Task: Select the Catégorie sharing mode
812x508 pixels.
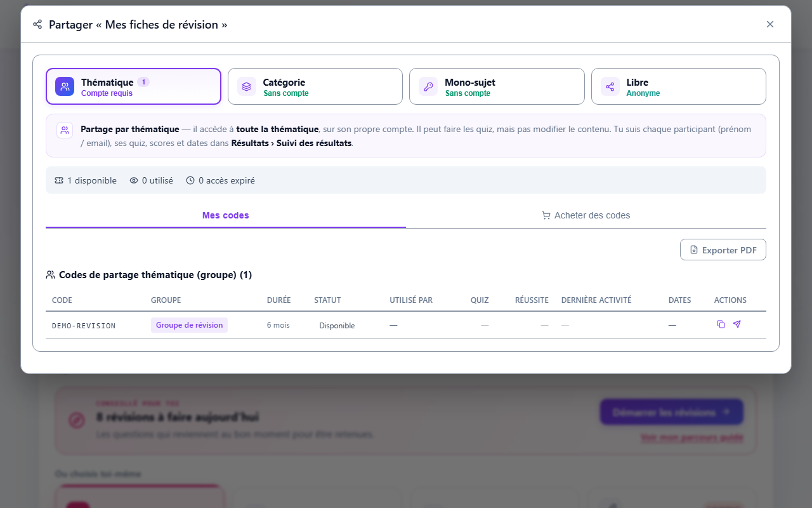Action: point(315,86)
